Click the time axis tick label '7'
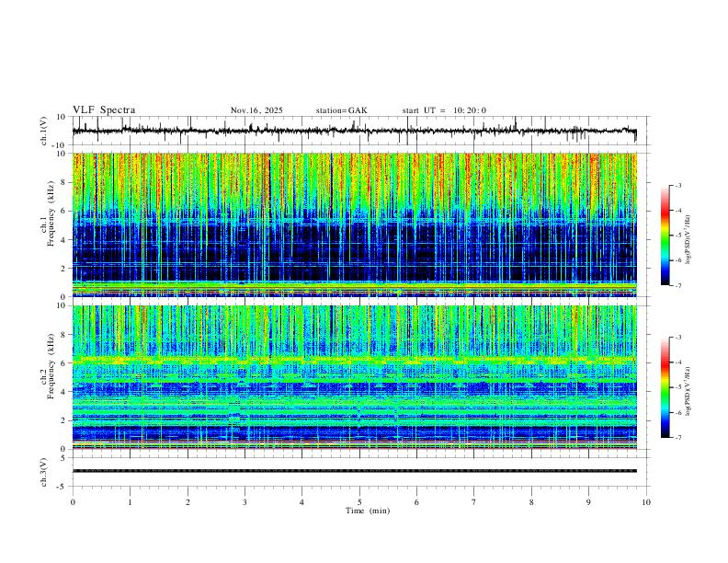The image size is (728, 563). point(474,502)
